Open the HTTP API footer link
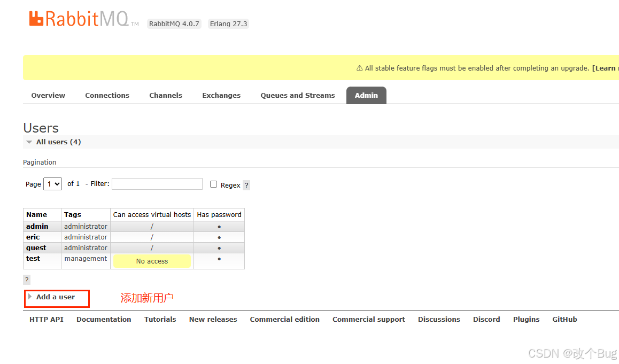The image size is (619, 364). coord(45,319)
